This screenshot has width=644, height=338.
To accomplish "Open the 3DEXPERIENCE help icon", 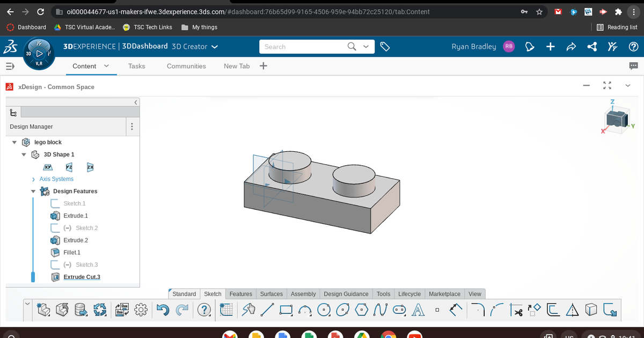I will (633, 47).
